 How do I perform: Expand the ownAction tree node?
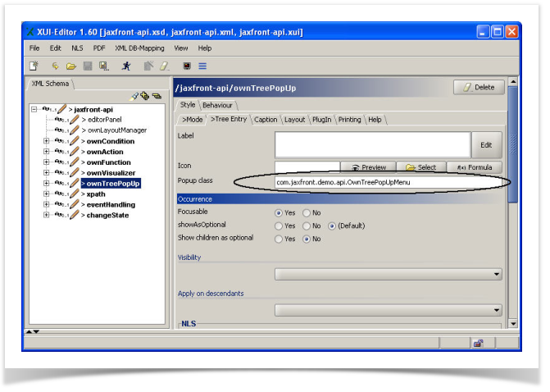(46, 152)
